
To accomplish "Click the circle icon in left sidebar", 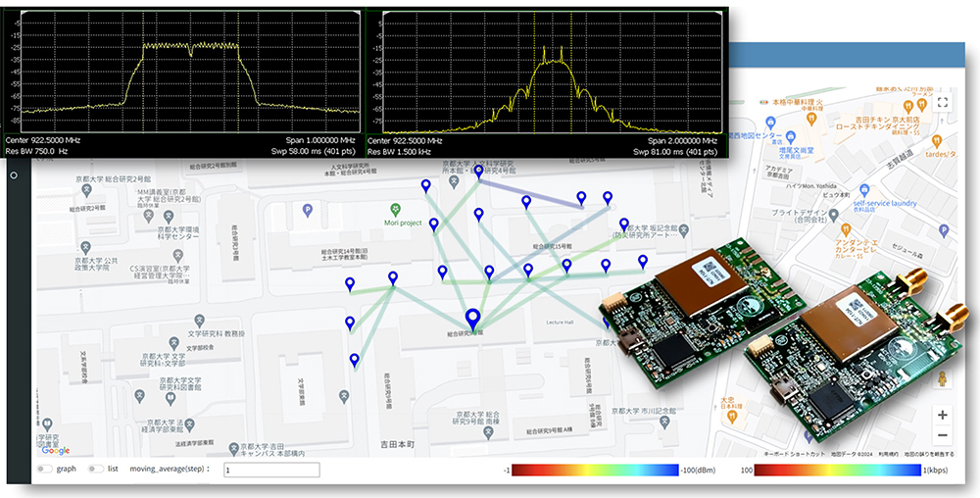I will 14,176.
